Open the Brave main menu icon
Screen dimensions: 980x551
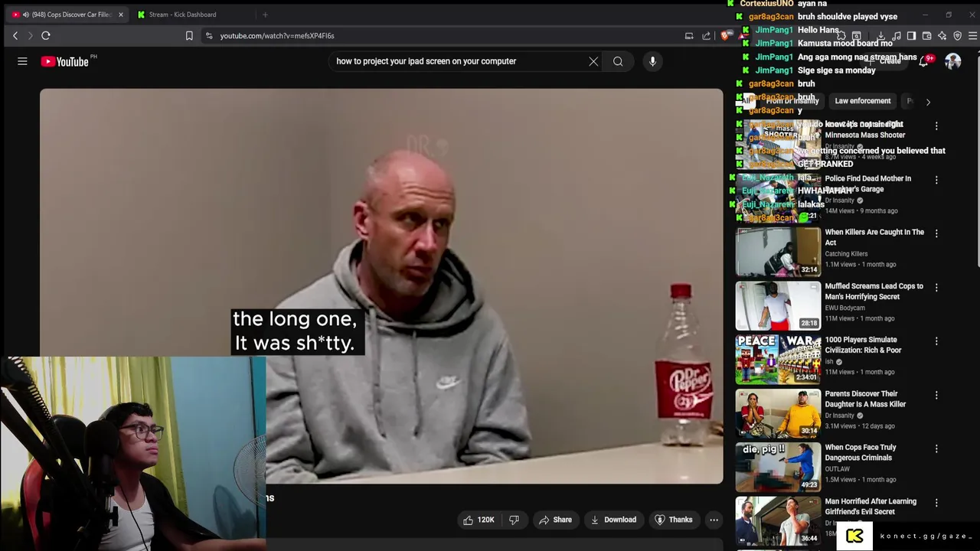point(972,35)
